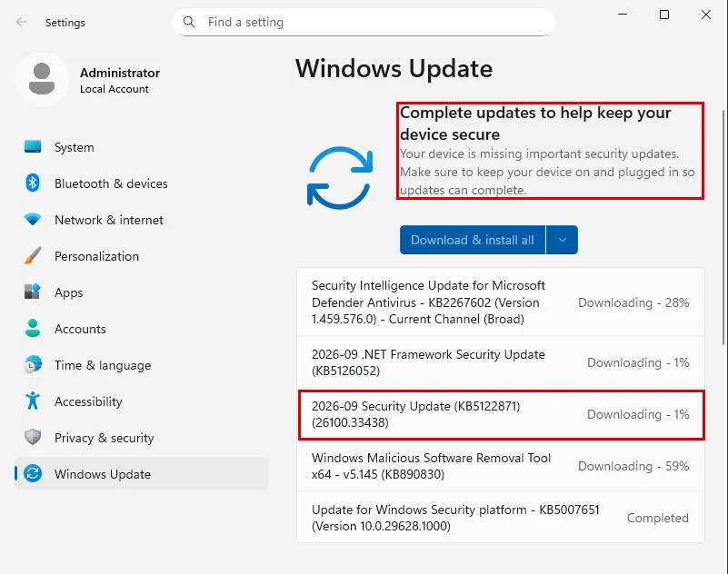Click the Apps icon in sidebar
This screenshot has width=728, height=574.
[x=33, y=292]
